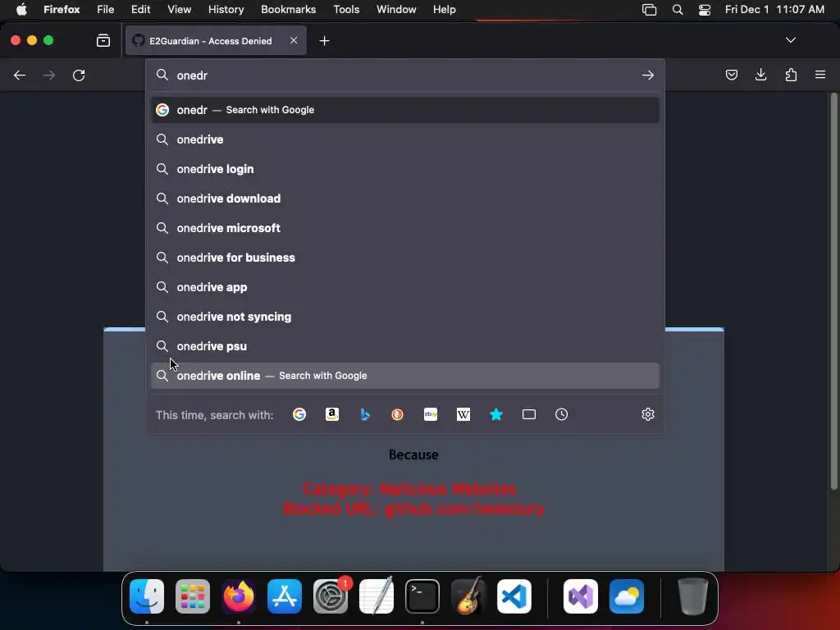Select the E2Guardian - Access Denied tab
The image size is (840, 630).
pos(216,41)
